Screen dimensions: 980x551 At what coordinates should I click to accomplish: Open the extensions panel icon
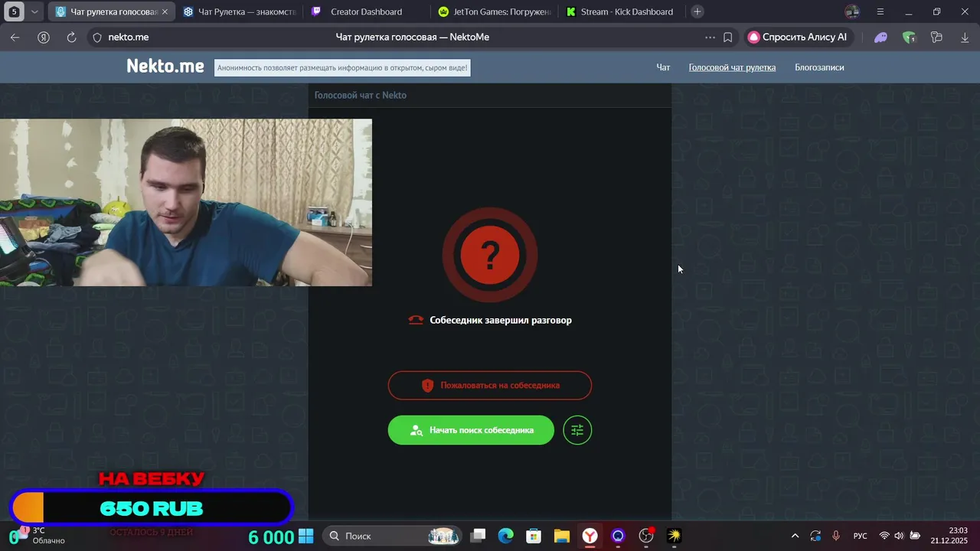pyautogui.click(x=936, y=37)
